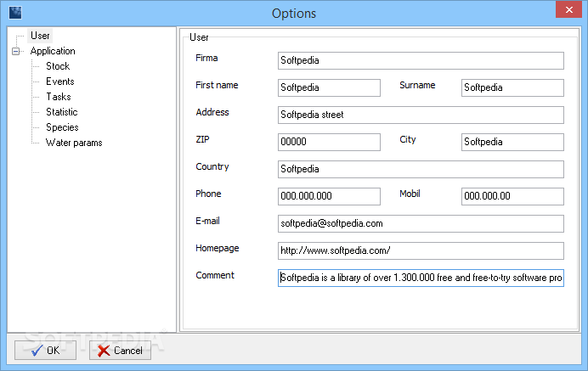588x371 pixels.
Task: Open the Events options page
Action: (x=60, y=82)
